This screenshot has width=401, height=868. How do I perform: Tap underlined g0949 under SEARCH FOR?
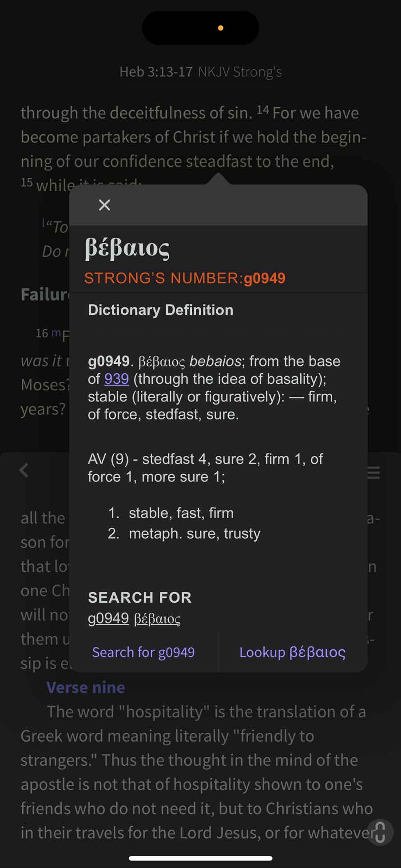(x=108, y=618)
